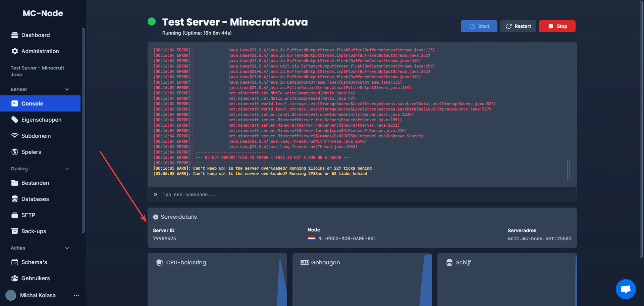
Task: Click the Spelers globe icon
Action: (x=14, y=152)
